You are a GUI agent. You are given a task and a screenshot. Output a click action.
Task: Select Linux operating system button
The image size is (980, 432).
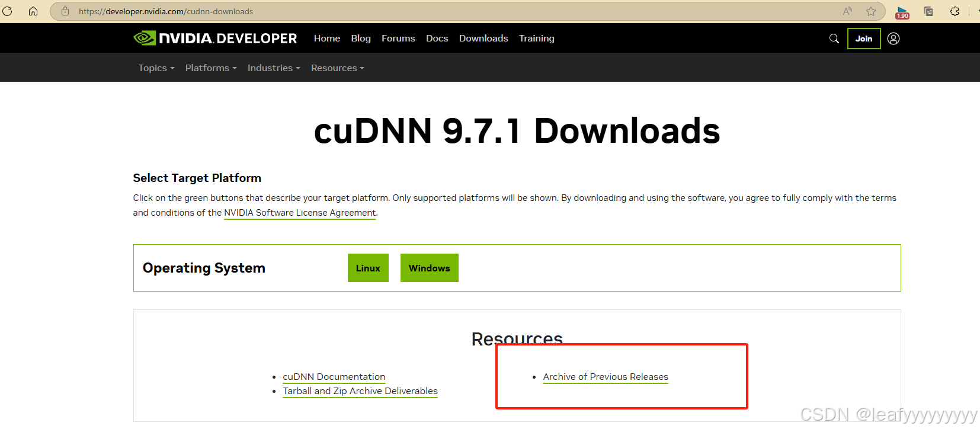click(368, 268)
